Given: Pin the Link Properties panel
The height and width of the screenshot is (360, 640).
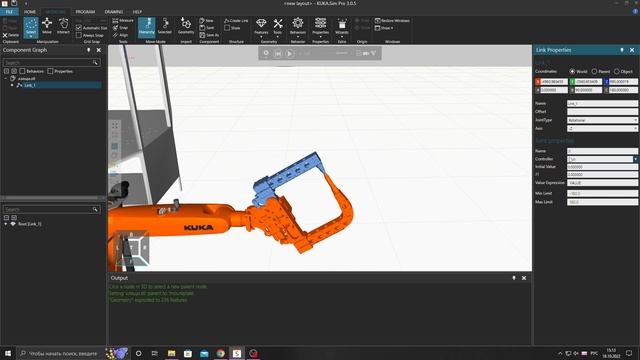Looking at the screenshot, I should point(622,50).
